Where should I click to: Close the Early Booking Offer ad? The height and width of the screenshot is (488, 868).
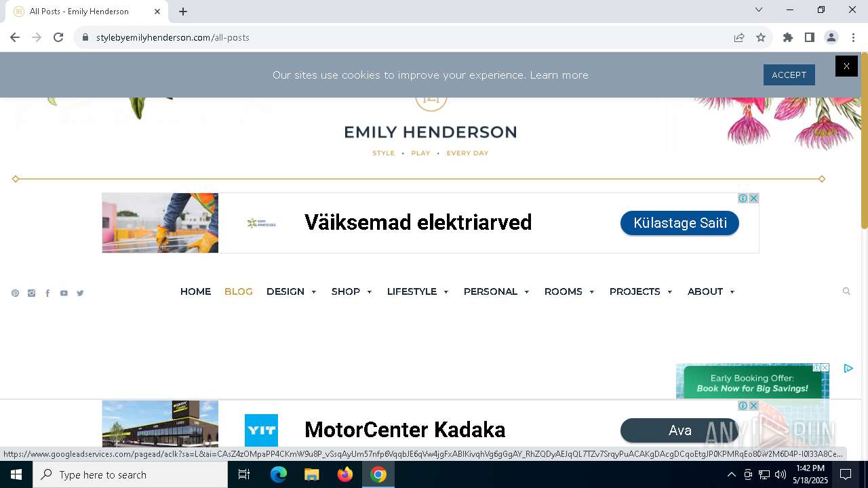pyautogui.click(x=825, y=367)
